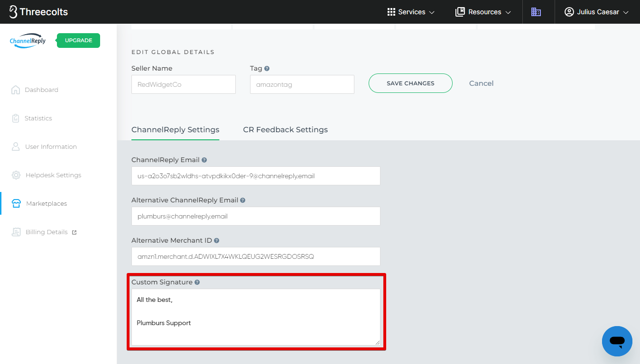
Task: Click the Cancel link
Action: click(481, 83)
